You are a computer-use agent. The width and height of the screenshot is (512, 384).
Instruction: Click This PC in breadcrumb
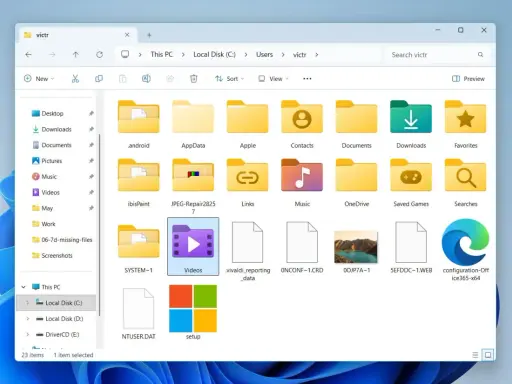click(x=162, y=54)
